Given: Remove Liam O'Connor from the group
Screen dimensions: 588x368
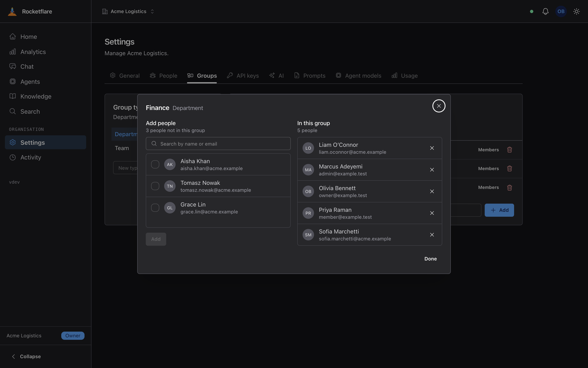Looking at the screenshot, I should 432,148.
